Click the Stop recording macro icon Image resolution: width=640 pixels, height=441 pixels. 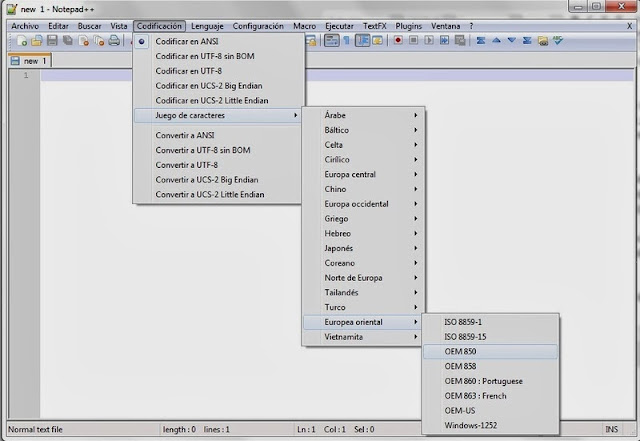[413, 40]
